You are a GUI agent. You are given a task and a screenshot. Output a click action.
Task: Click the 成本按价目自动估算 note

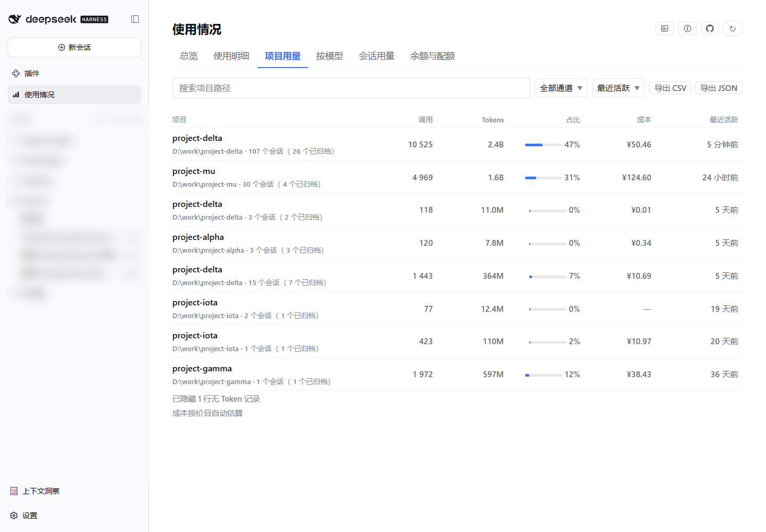207,413
